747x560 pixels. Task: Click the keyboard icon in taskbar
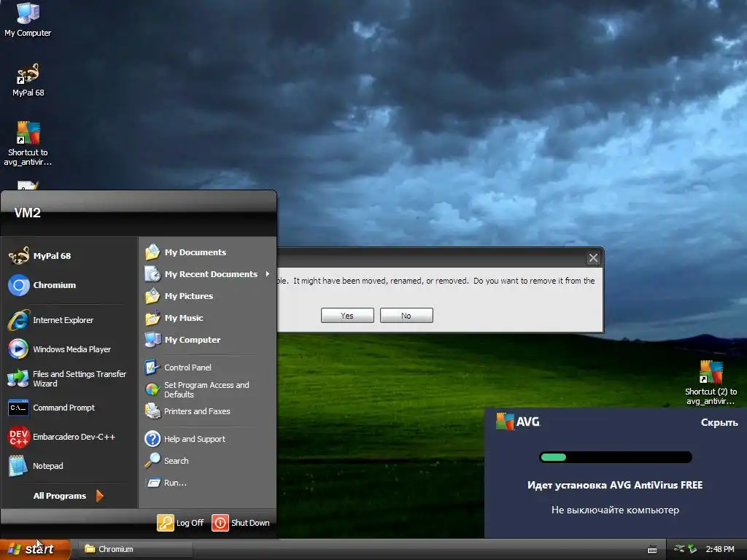(652, 550)
